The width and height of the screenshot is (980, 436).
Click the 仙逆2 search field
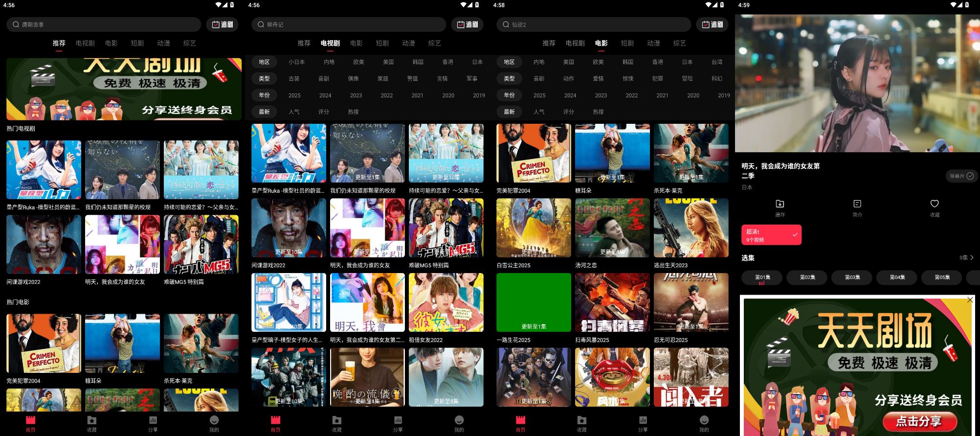[594, 24]
